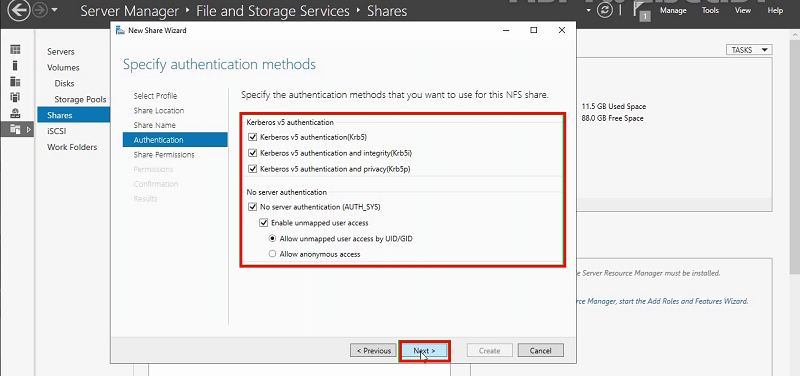Go to Share Permissions wizard step
Image resolution: width=800 pixels, height=376 pixels.
coord(164,155)
